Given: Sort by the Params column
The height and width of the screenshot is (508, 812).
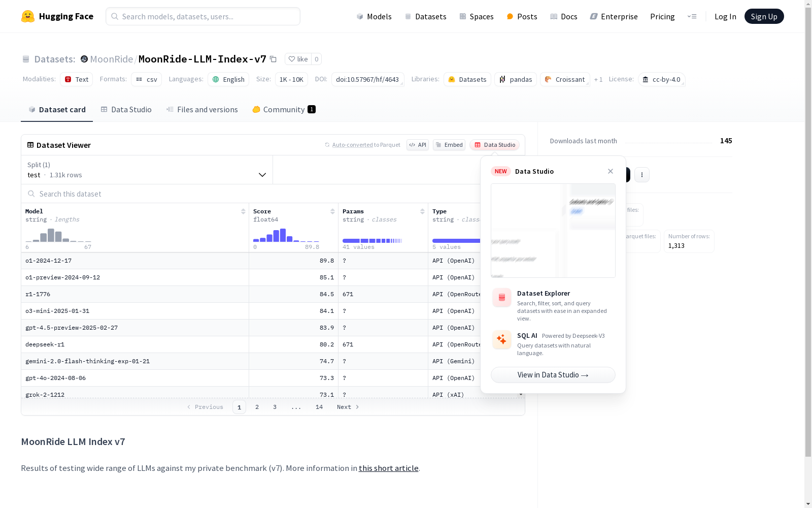Looking at the screenshot, I should pos(422,211).
